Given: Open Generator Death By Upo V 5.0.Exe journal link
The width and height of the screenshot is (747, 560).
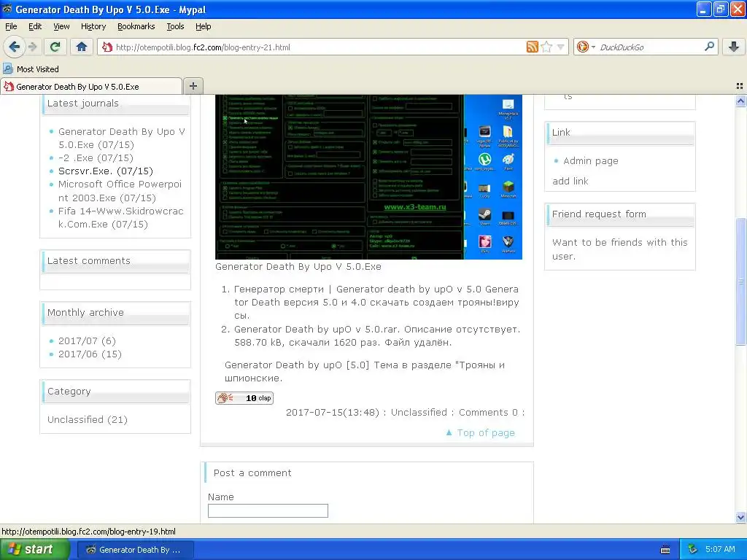Looking at the screenshot, I should click(122, 138).
